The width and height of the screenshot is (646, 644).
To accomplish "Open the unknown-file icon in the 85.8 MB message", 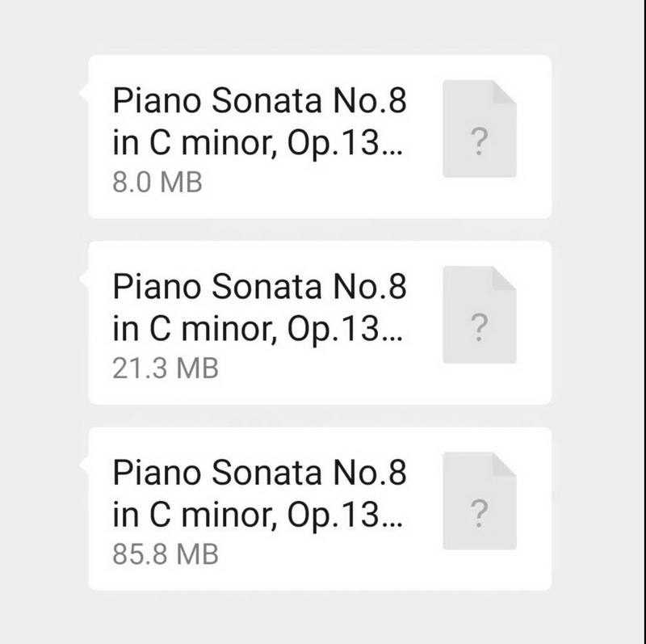I will pos(480,500).
